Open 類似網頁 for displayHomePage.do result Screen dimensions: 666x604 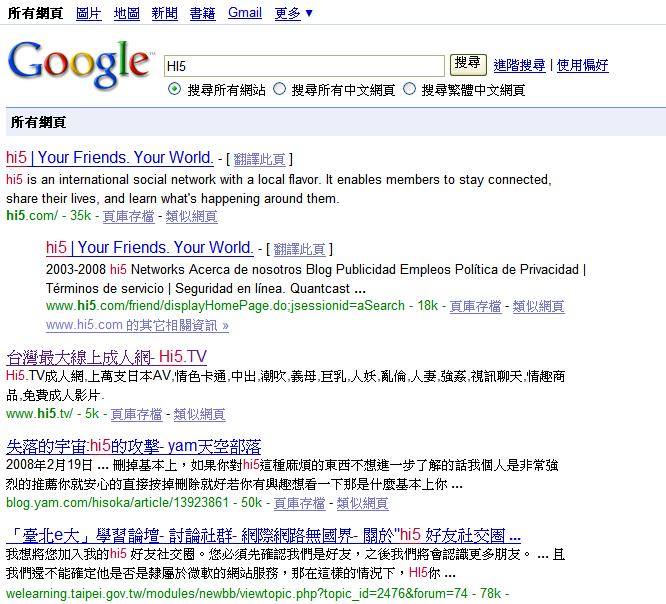(x=538, y=306)
